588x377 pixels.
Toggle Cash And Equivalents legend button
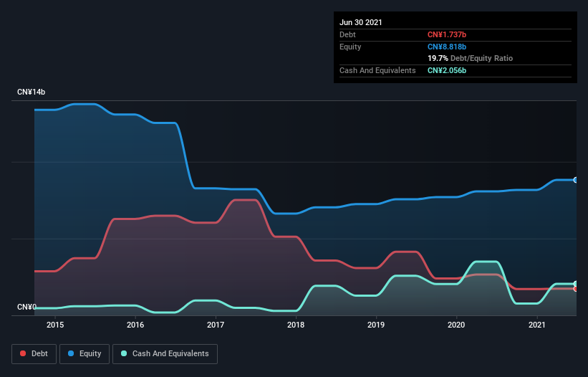tap(165, 354)
